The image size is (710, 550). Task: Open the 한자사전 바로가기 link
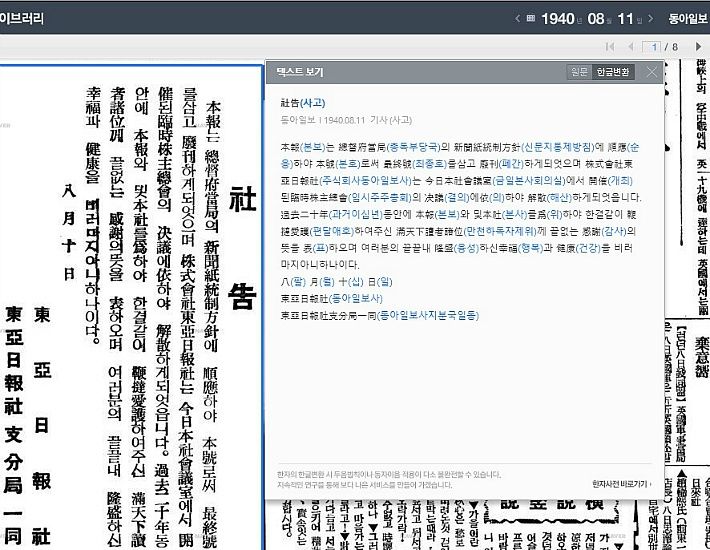point(622,484)
